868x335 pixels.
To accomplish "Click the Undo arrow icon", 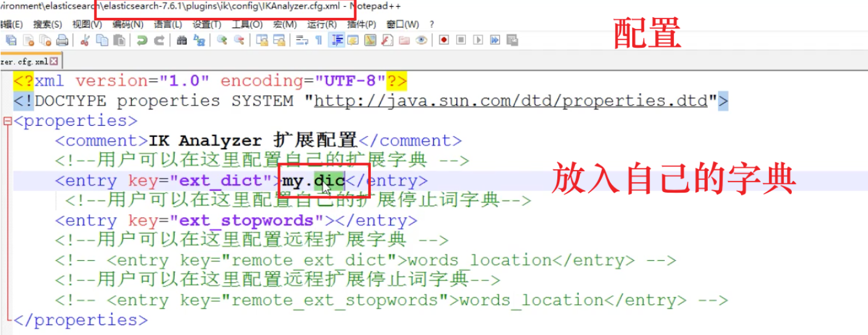I will click(142, 40).
